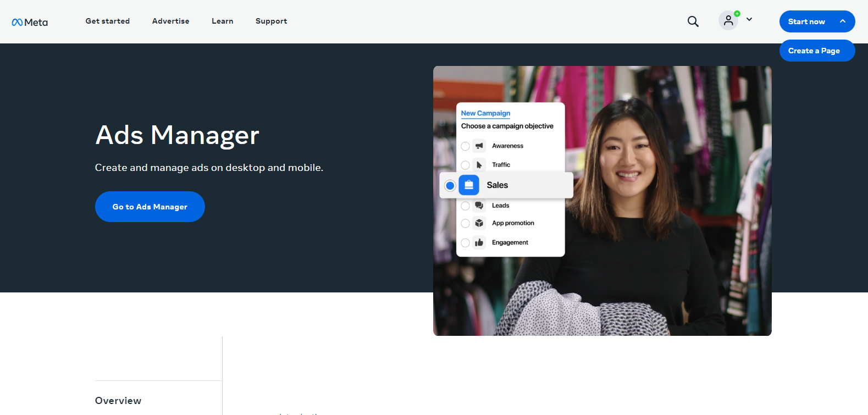Viewport: 868px width, 415px height.
Task: Click the Sales shopping bag icon
Action: (469, 185)
